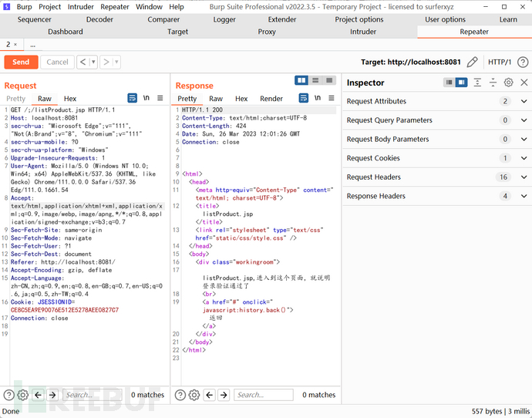532x418 pixels.
Task: Switch to the Logger tab
Action: tap(224, 20)
